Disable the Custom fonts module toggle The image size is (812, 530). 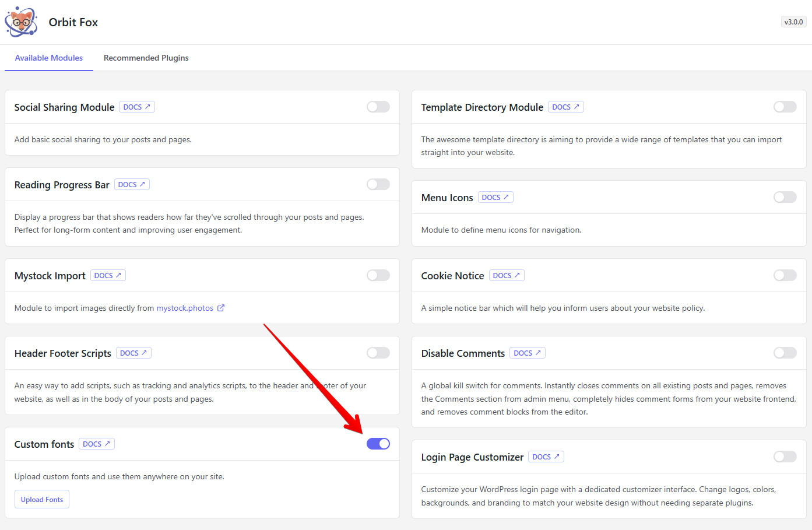(x=378, y=444)
